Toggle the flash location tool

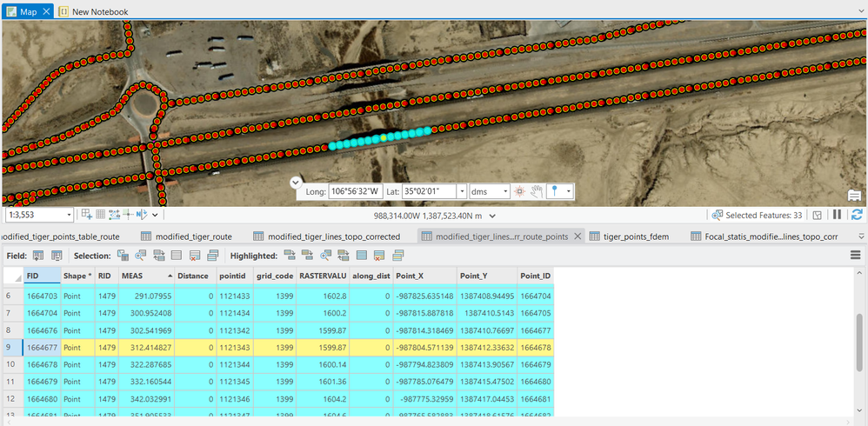tap(520, 191)
